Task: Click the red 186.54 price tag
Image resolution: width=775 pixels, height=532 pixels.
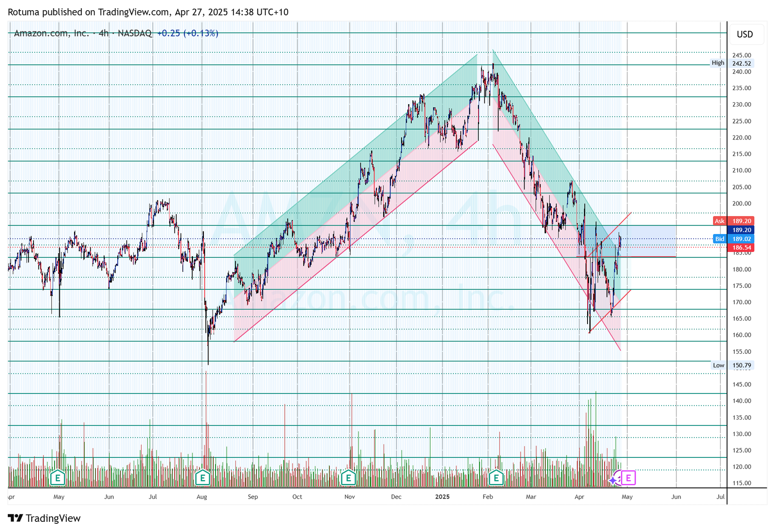Action: tap(741, 248)
